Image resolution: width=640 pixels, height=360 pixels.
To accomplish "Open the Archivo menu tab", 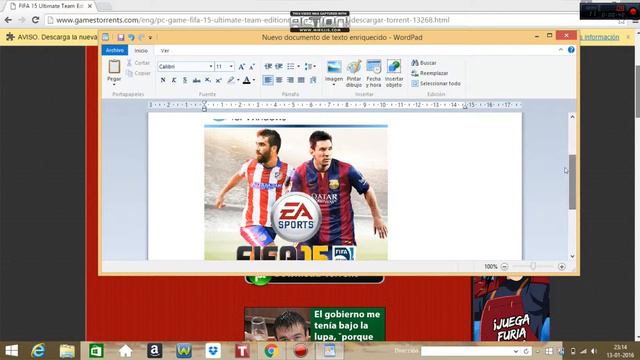I will [x=115, y=50].
